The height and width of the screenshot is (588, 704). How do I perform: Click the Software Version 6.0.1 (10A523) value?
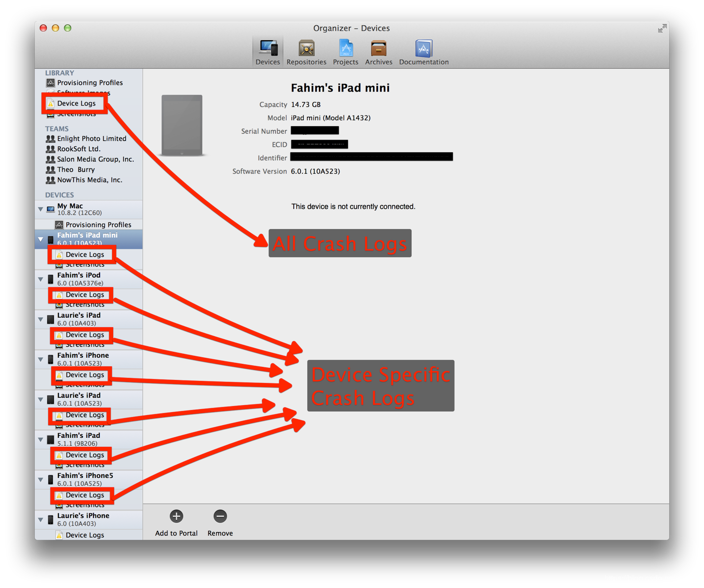pos(315,171)
